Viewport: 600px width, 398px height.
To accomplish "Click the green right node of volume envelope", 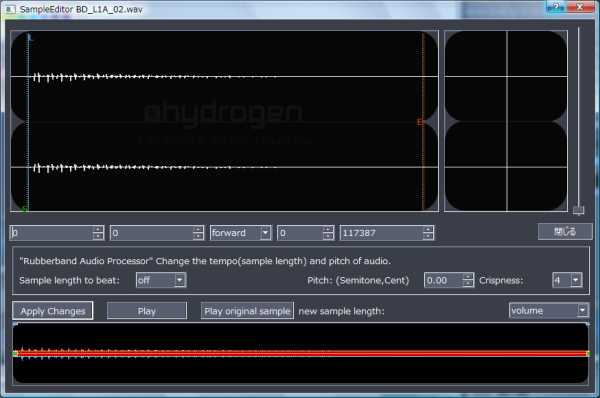I will pyautogui.click(x=588, y=354).
